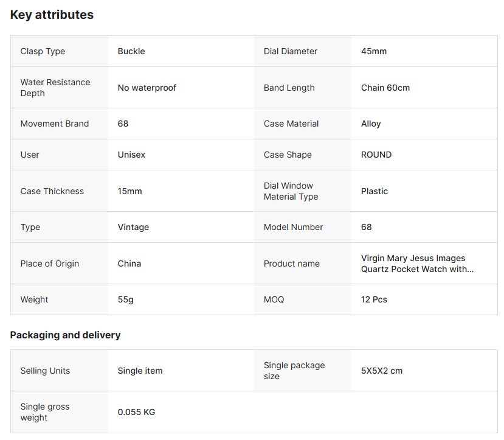
Task: Select the Movement Brand label
Action: click(55, 124)
